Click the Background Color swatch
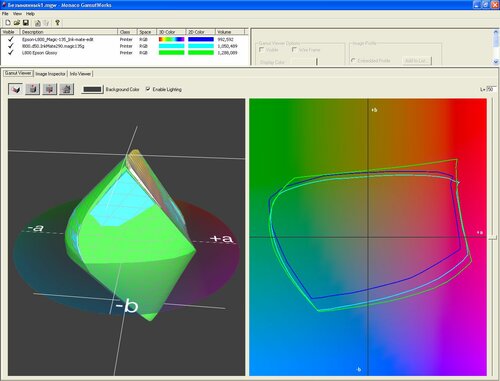 pyautogui.click(x=92, y=89)
